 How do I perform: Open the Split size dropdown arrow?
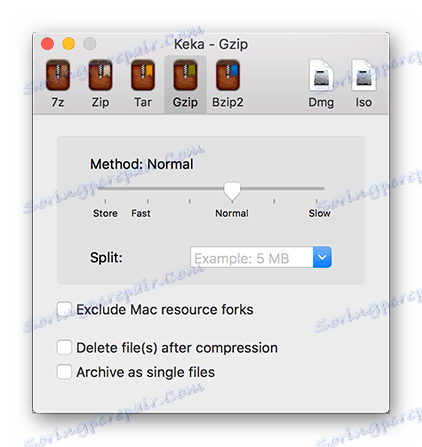[x=322, y=257]
